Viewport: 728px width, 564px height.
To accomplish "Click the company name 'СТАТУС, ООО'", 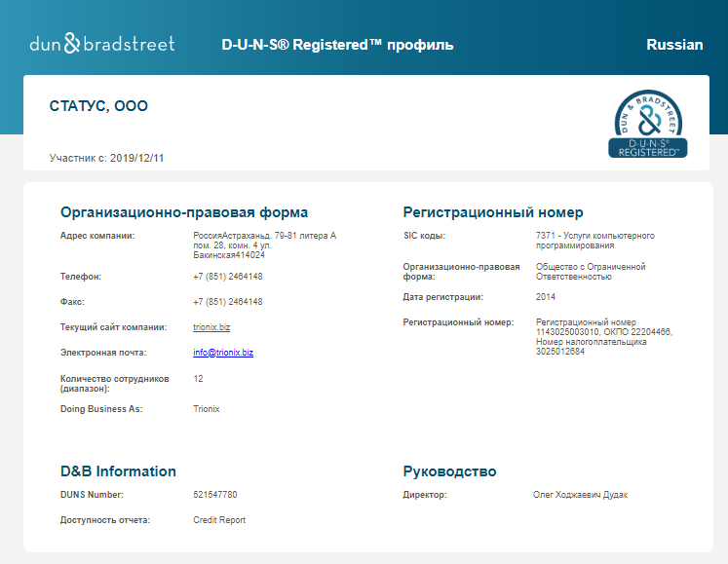I will click(98, 106).
